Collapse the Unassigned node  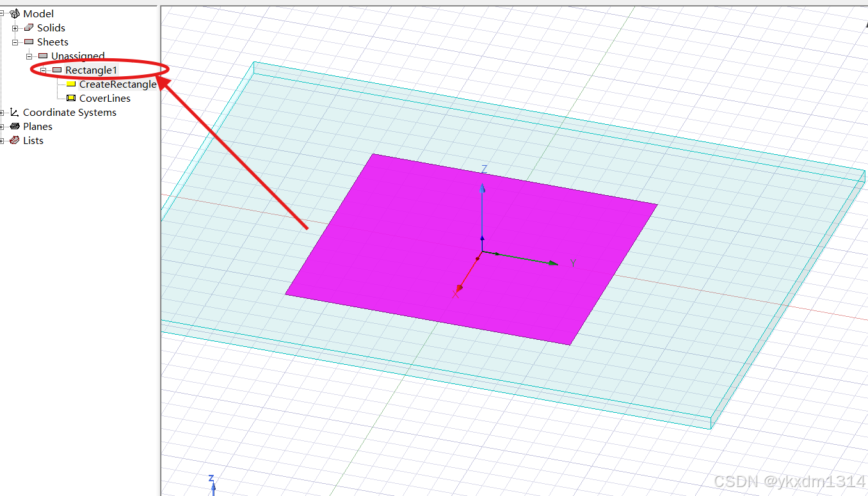29,56
